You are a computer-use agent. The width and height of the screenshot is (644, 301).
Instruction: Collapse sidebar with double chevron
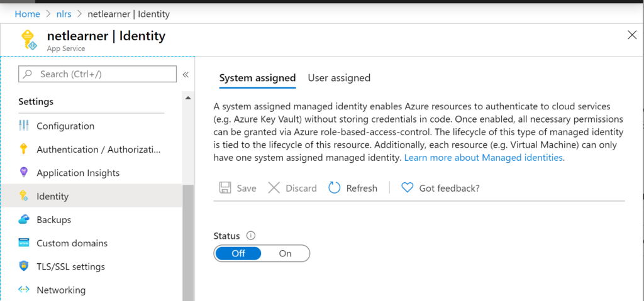186,74
